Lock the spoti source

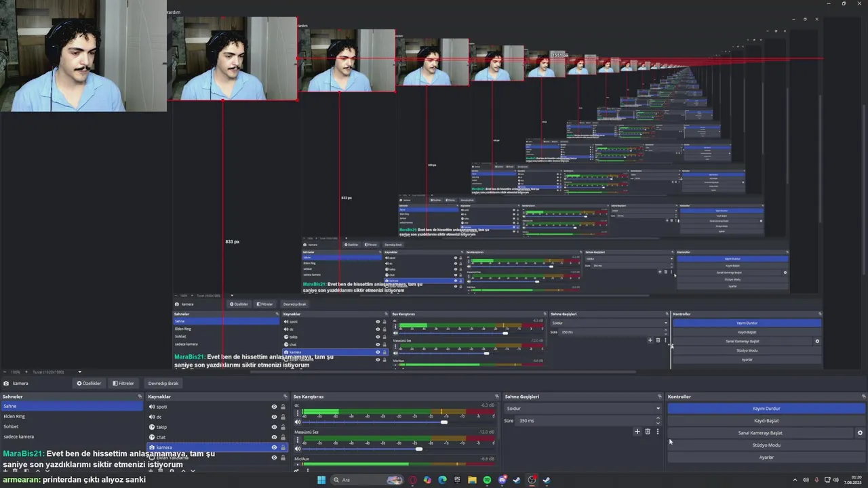pyautogui.click(x=283, y=407)
